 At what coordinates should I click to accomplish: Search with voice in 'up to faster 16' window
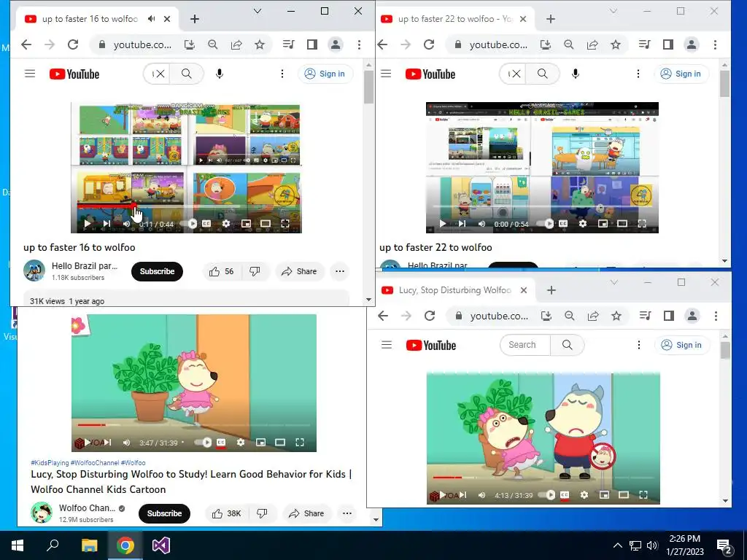click(219, 74)
